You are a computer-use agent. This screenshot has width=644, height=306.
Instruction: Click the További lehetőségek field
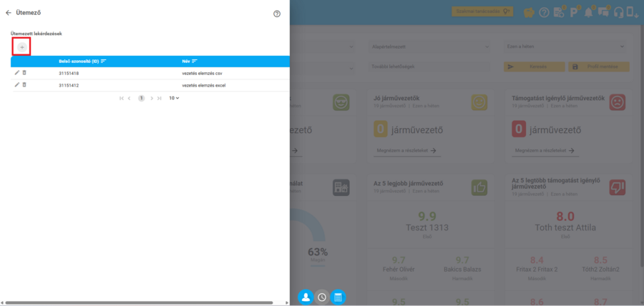coord(429,67)
